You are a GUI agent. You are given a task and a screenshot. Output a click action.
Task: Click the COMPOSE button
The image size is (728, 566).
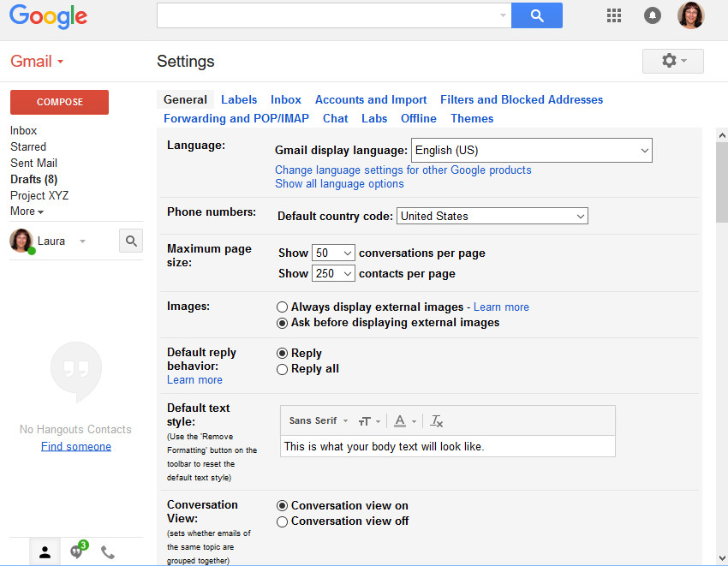pyautogui.click(x=59, y=102)
